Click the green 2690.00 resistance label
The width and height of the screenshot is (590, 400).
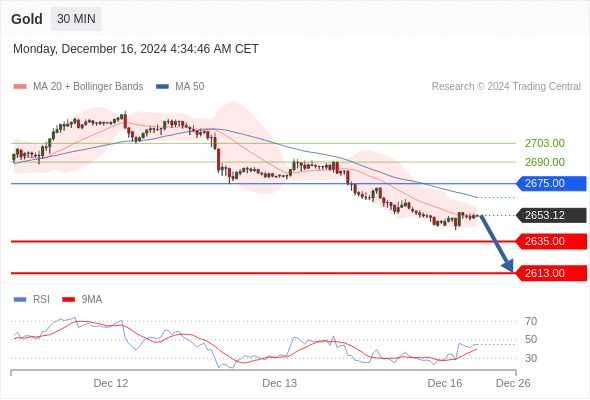pos(545,162)
